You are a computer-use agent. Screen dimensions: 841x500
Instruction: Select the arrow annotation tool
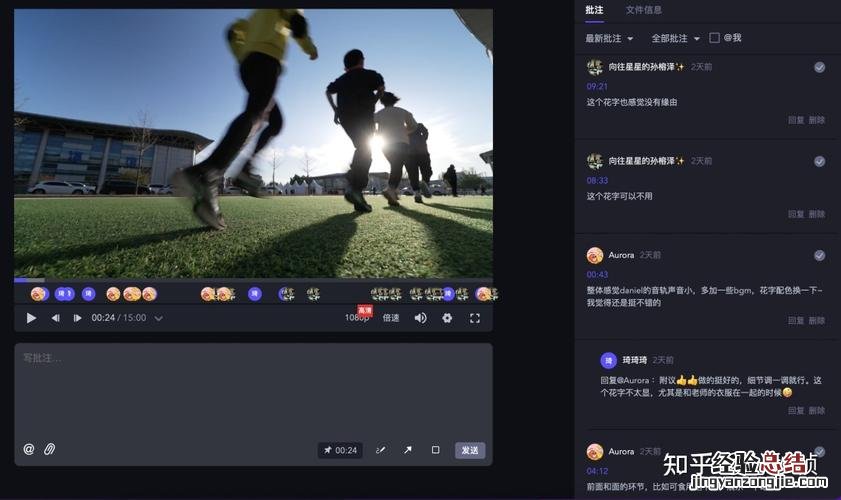pos(408,450)
